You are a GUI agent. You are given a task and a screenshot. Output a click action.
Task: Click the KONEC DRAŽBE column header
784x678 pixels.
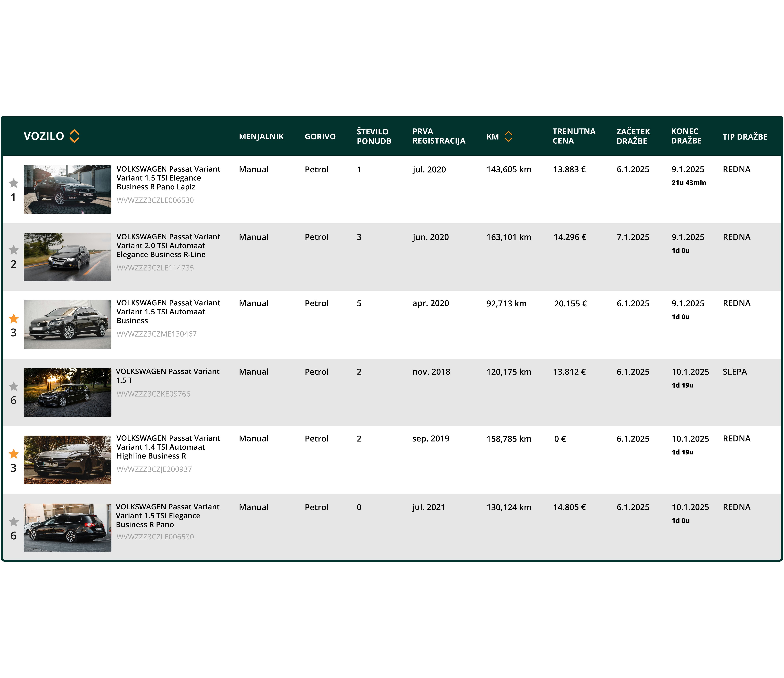pyautogui.click(x=686, y=136)
